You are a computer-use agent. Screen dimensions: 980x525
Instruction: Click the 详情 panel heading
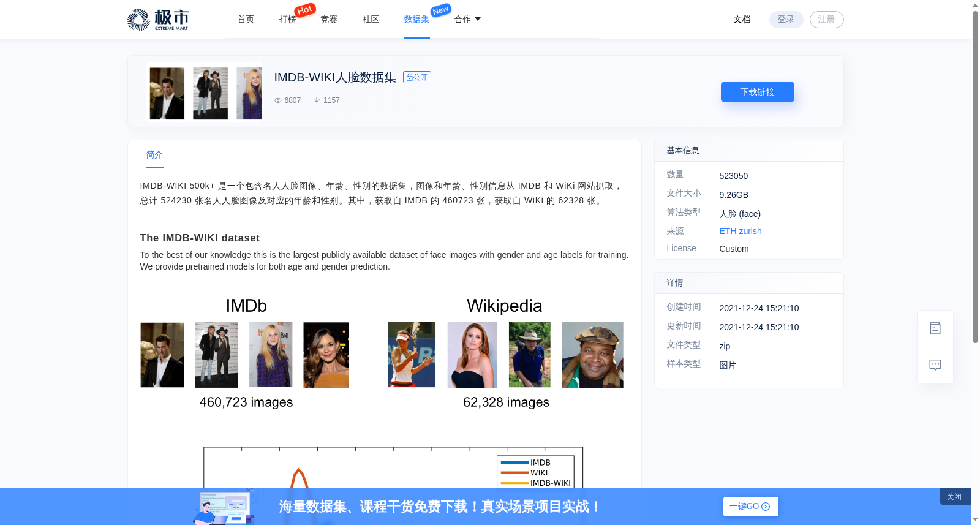tap(674, 282)
